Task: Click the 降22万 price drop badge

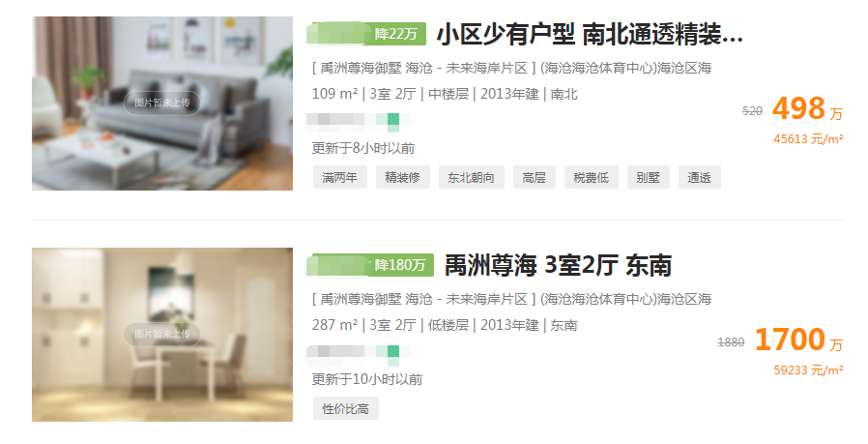Action: point(395,34)
